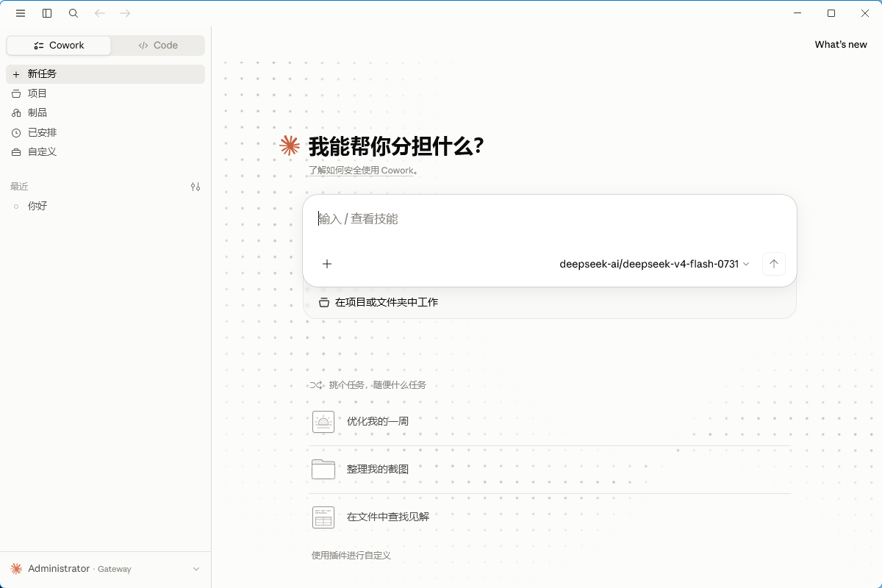
Task: Open the recent chat 你好
Action: tap(105, 206)
